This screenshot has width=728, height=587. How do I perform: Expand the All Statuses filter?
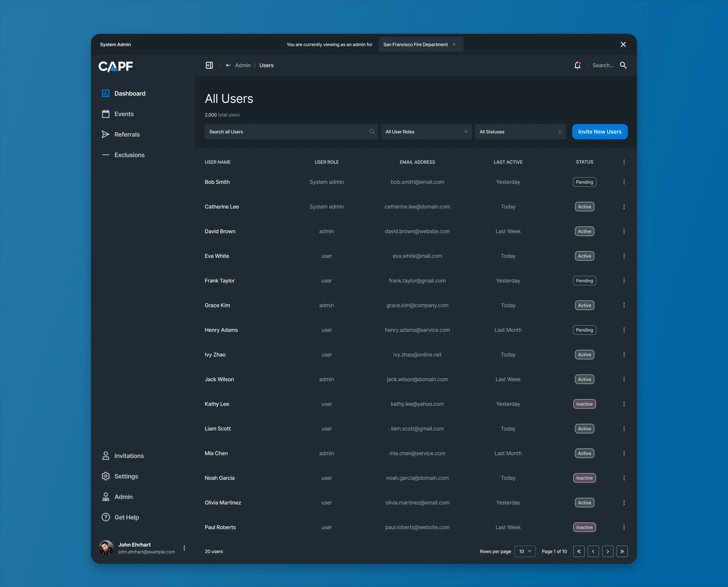click(520, 132)
